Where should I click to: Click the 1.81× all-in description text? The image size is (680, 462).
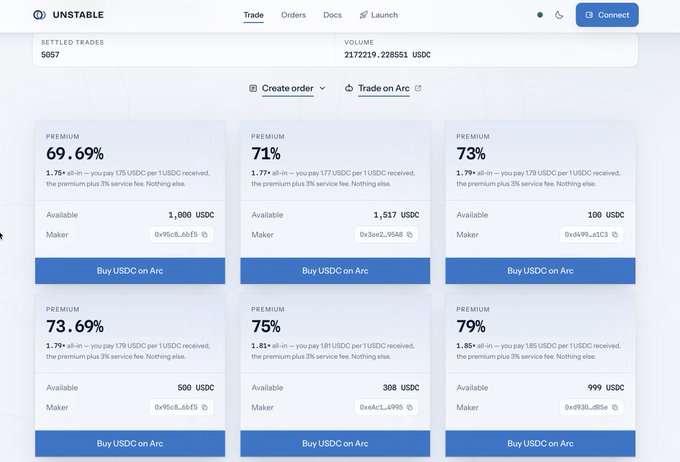[x=333, y=351]
